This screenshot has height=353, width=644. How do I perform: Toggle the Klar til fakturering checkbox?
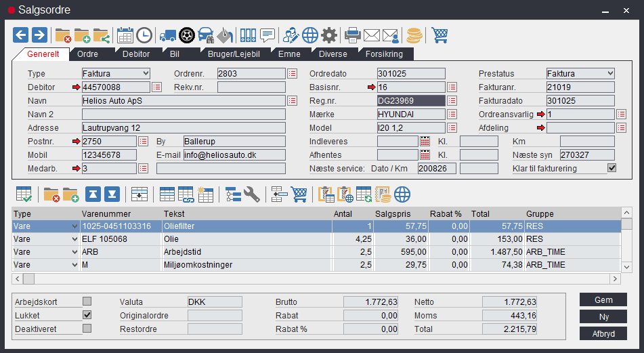pos(611,168)
